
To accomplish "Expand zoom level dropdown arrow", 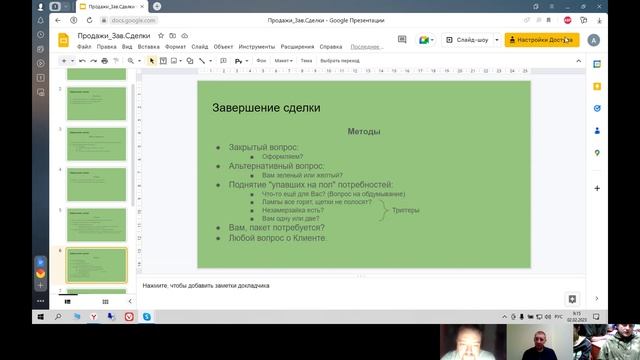I will click(x=139, y=61).
